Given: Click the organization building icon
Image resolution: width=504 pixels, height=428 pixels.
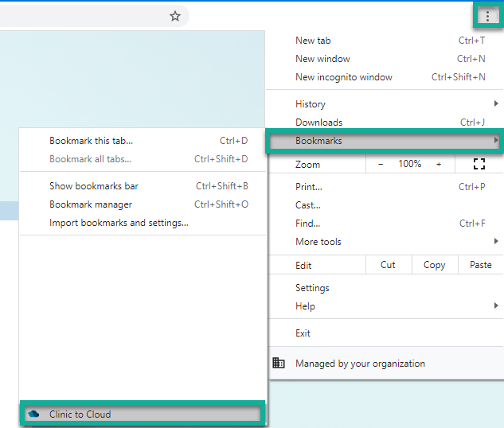Looking at the screenshot, I should [x=279, y=364].
